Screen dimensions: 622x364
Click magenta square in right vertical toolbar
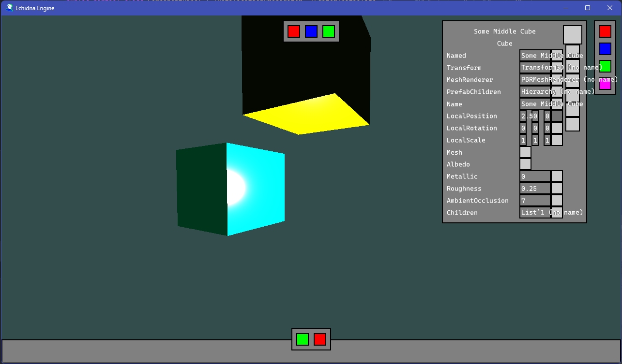click(605, 84)
